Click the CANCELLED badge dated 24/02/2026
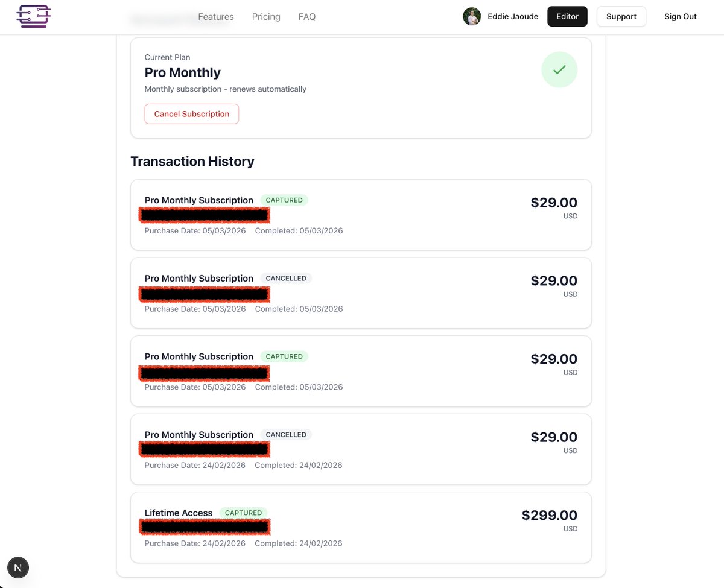The width and height of the screenshot is (724, 588). click(286, 434)
